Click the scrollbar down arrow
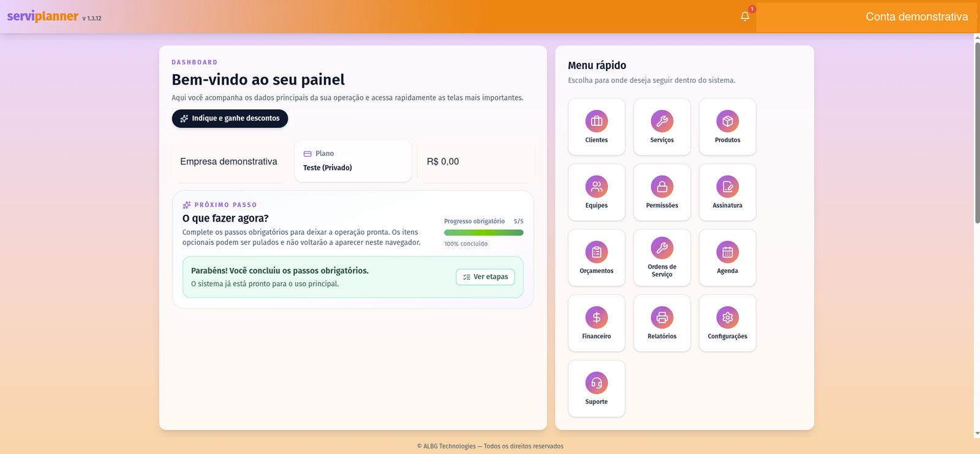 977,434
